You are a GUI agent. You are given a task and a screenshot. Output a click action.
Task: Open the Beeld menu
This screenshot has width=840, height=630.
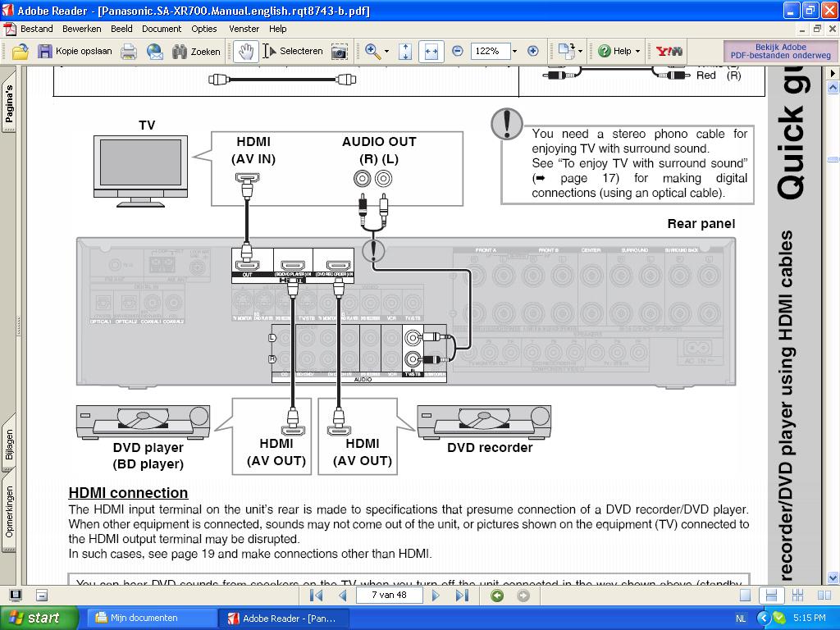121,29
